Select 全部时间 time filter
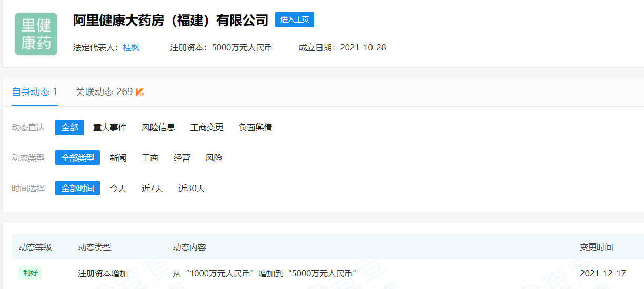 tap(77, 188)
